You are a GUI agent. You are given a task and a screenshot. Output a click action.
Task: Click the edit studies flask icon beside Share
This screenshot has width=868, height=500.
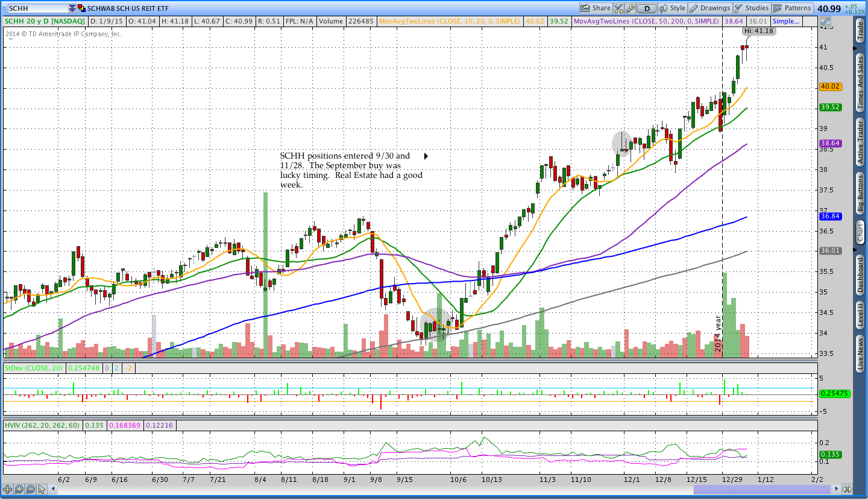619,8
